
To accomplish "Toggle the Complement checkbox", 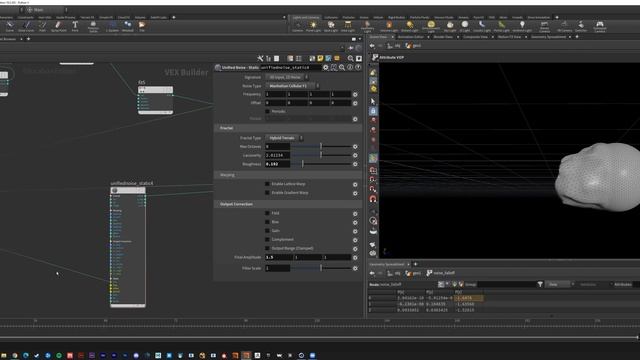I will click(267, 240).
